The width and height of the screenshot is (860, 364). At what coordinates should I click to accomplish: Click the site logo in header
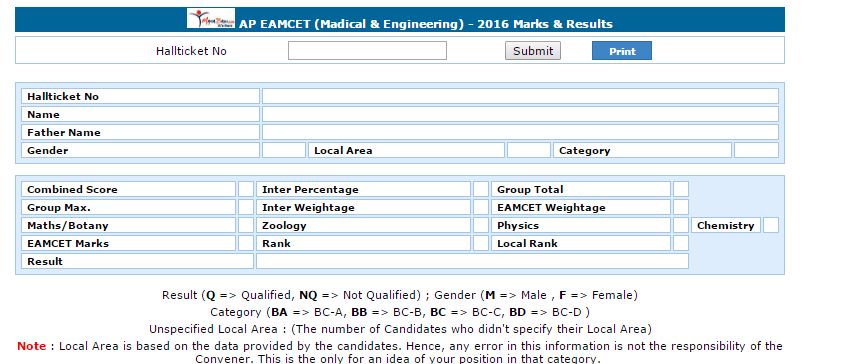point(211,18)
